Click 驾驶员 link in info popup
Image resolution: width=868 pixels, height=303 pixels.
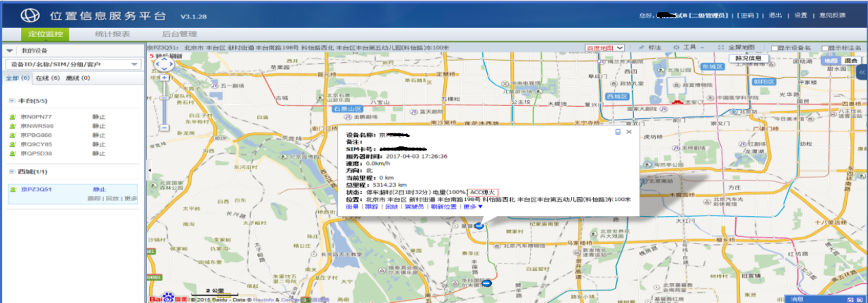[414, 207]
